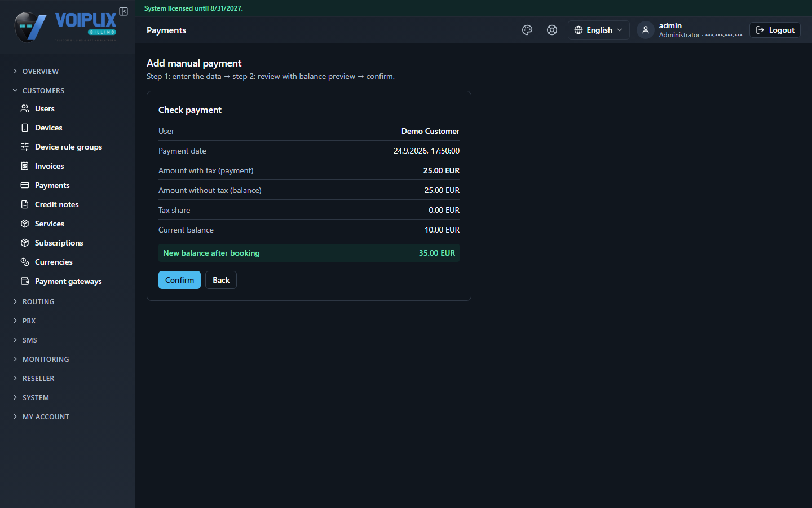Click the payment date 24.9.2026, 17:50:00

(x=426, y=151)
